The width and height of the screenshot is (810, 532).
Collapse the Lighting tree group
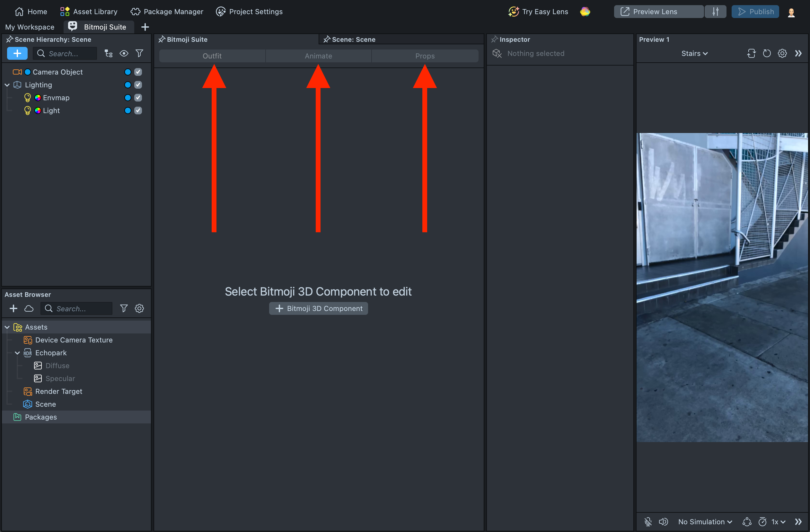pos(7,85)
